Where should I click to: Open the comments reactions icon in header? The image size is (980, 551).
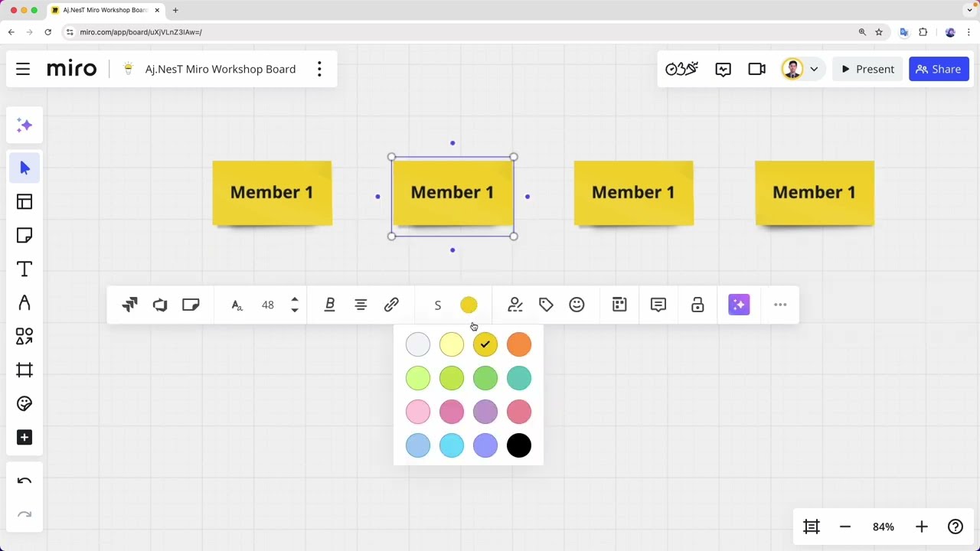click(724, 69)
